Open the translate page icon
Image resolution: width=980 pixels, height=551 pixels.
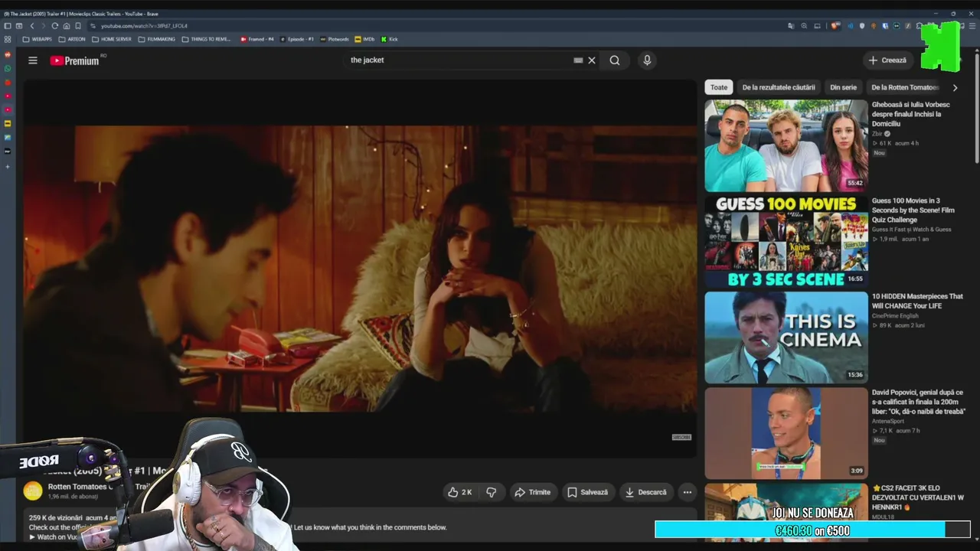click(x=791, y=26)
